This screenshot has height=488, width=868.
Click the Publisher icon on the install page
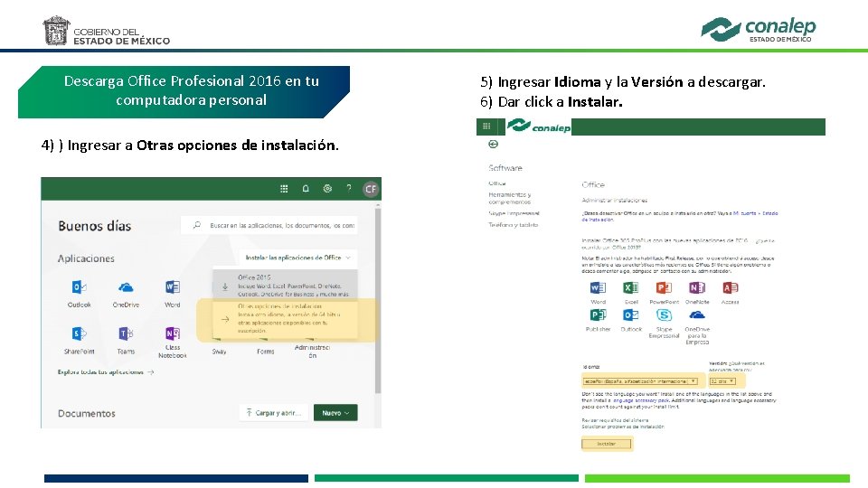coord(598,314)
